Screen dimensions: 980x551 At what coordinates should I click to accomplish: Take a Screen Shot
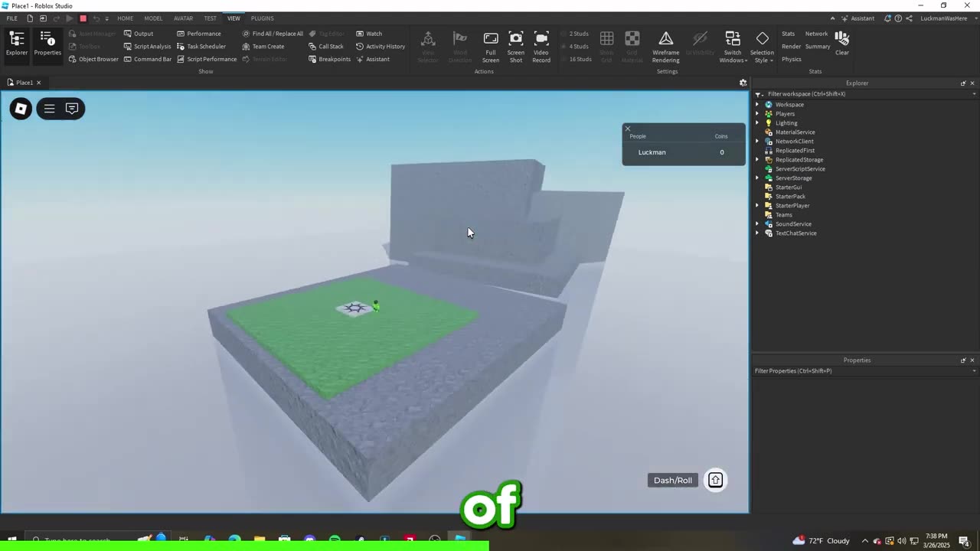[x=516, y=47]
